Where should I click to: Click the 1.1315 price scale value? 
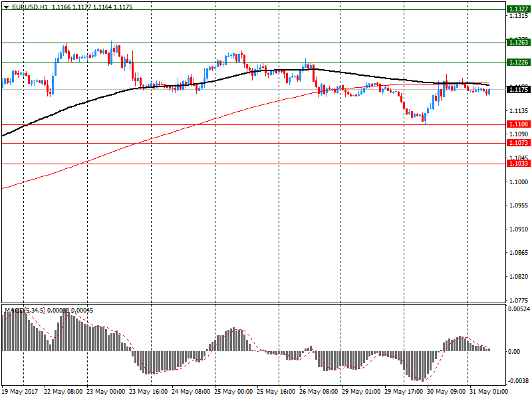(x=519, y=16)
